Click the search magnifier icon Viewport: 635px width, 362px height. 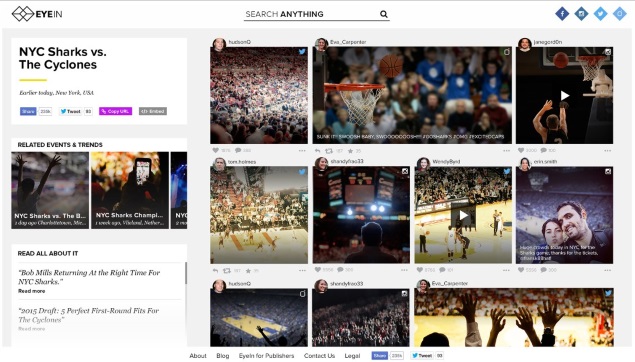pyautogui.click(x=384, y=14)
